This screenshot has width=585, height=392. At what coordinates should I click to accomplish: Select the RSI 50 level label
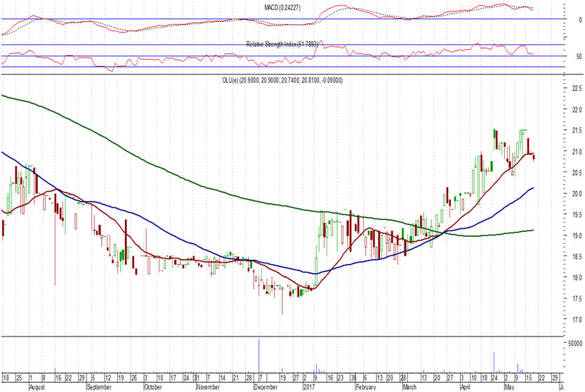579,55
